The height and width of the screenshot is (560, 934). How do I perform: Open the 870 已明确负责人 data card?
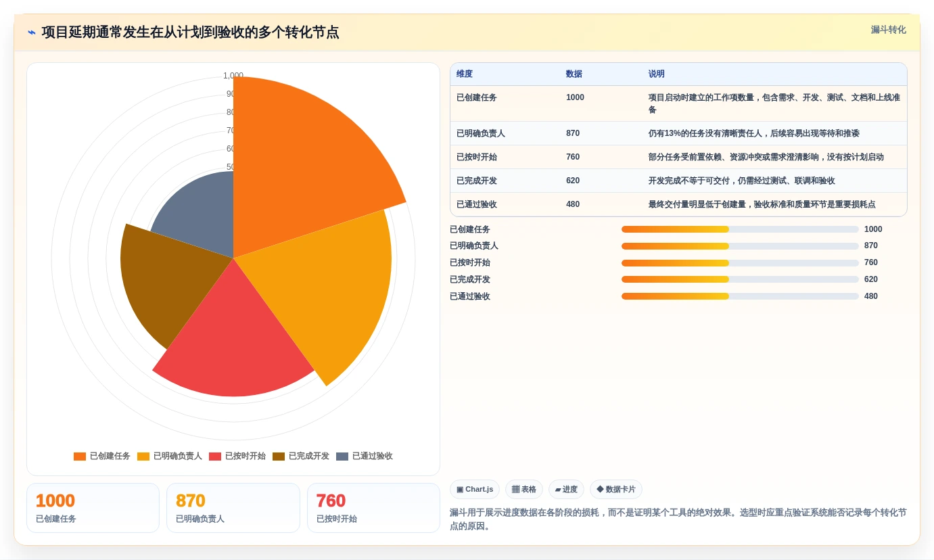(233, 508)
